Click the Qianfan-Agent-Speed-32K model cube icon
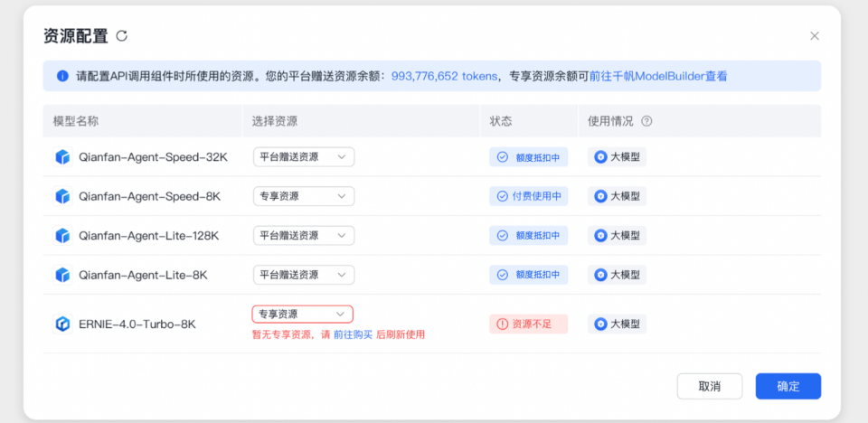This screenshot has width=868, height=423. (62, 157)
